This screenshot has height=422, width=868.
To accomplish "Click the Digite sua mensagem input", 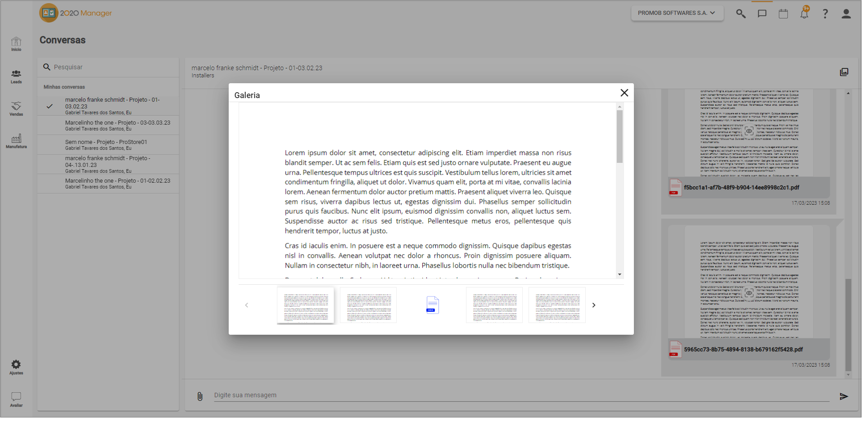I will [521, 395].
